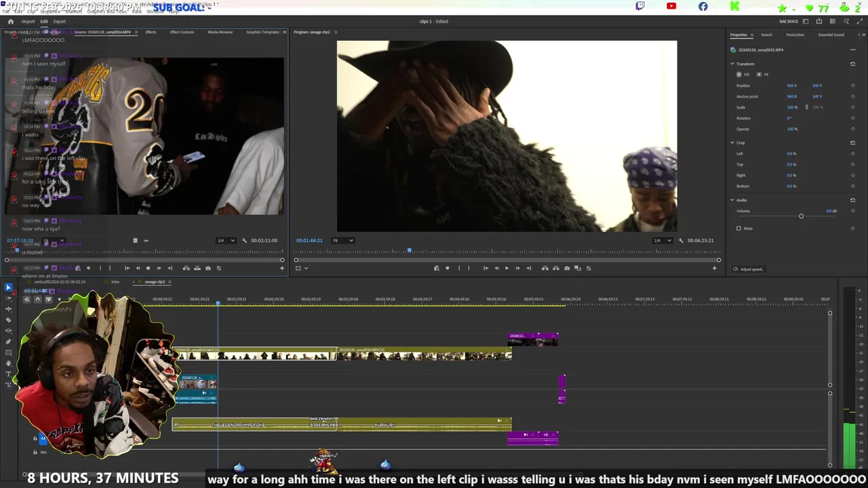Viewport: 868px width, 488px height.
Task: Collapse the Crop section
Action: point(732,142)
